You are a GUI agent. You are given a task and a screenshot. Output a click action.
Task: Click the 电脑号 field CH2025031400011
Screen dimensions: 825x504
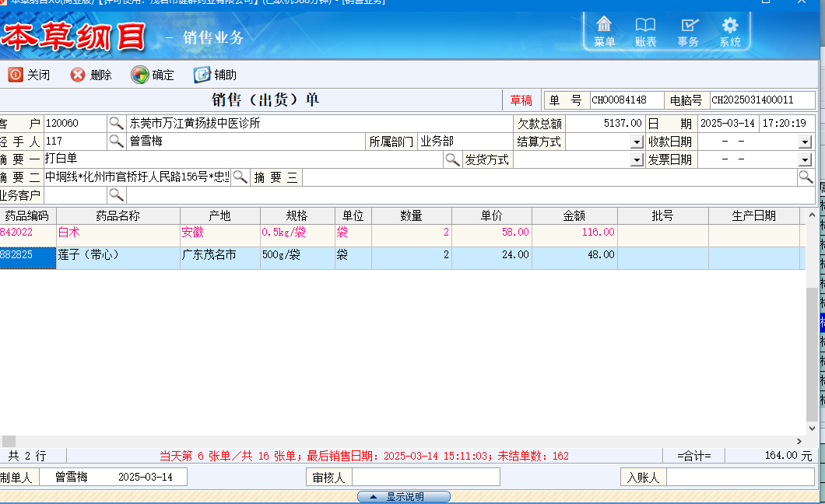(763, 100)
